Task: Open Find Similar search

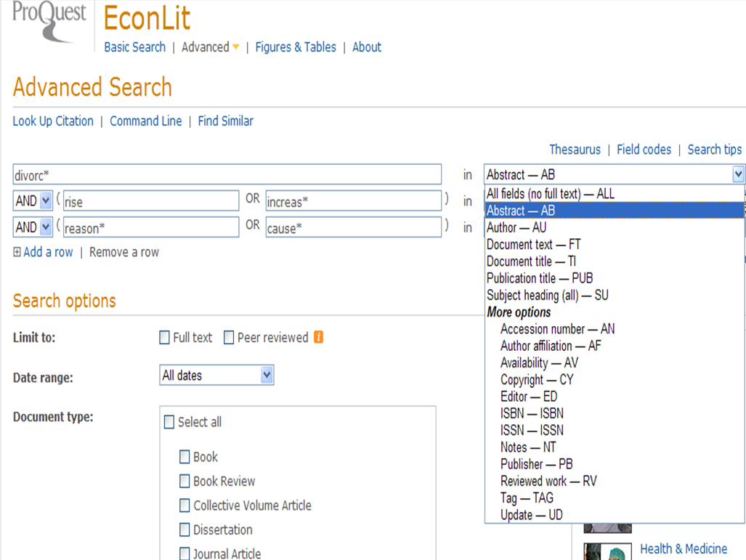Action: coord(225,121)
